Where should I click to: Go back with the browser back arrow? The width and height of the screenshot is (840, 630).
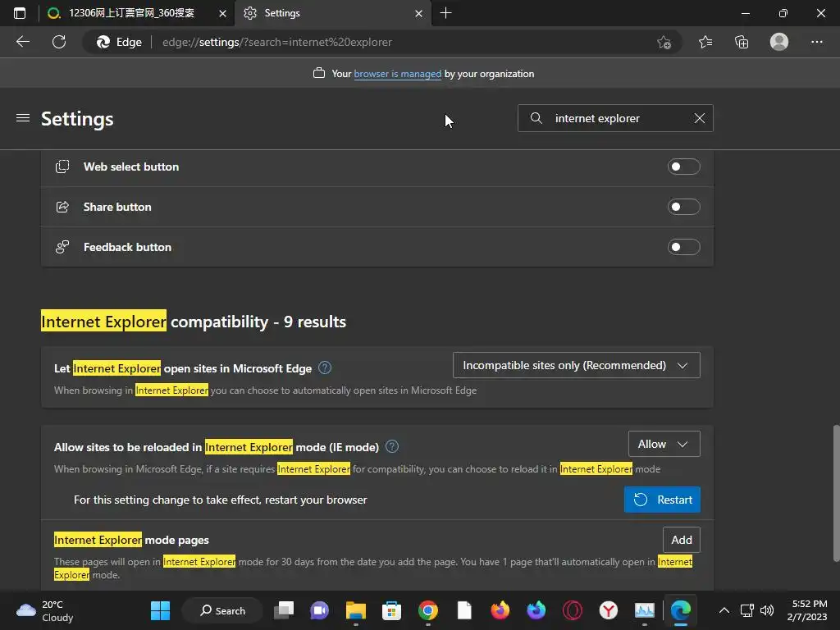coord(22,42)
